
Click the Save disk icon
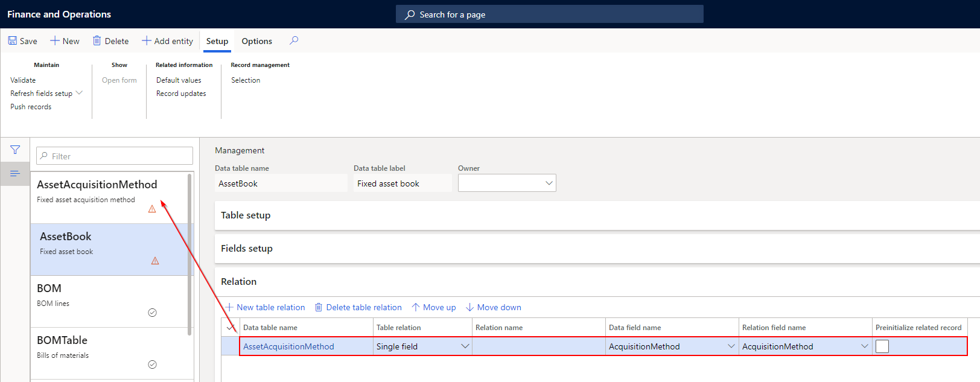(x=12, y=40)
